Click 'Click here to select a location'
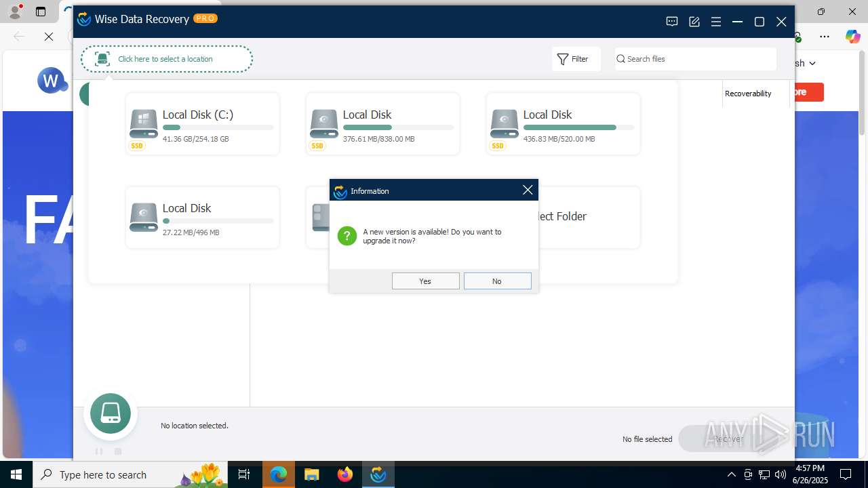 tap(165, 59)
